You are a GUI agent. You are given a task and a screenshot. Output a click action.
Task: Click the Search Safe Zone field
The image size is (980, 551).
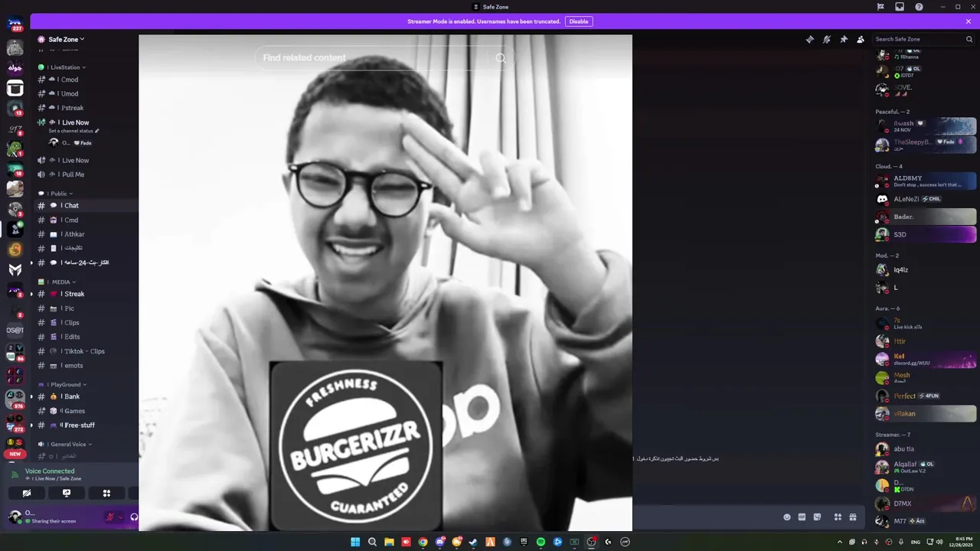924,39
